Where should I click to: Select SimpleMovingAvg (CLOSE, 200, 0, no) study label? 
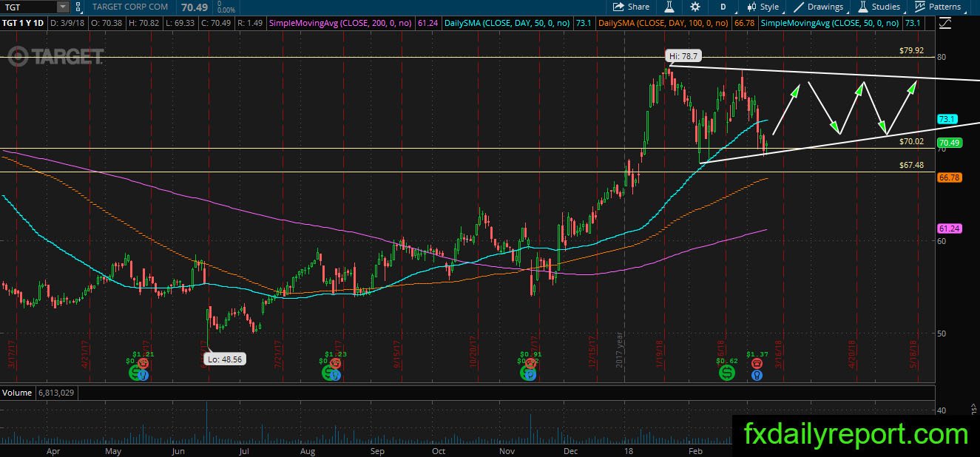point(341,24)
